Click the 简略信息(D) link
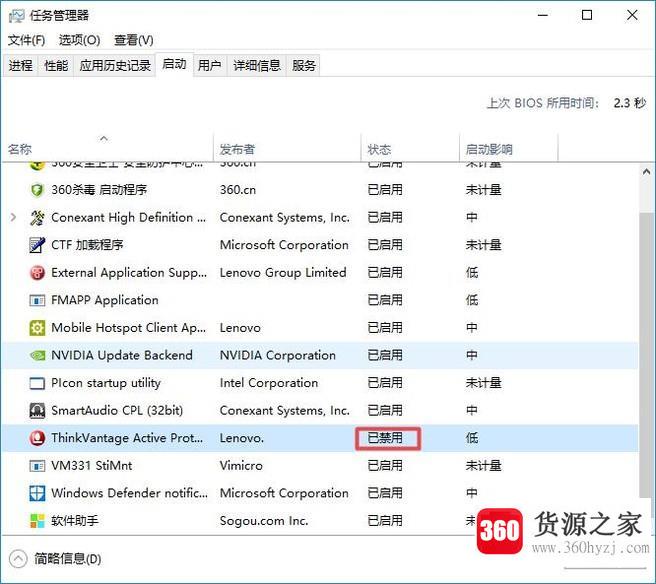656x584 pixels. (68, 559)
